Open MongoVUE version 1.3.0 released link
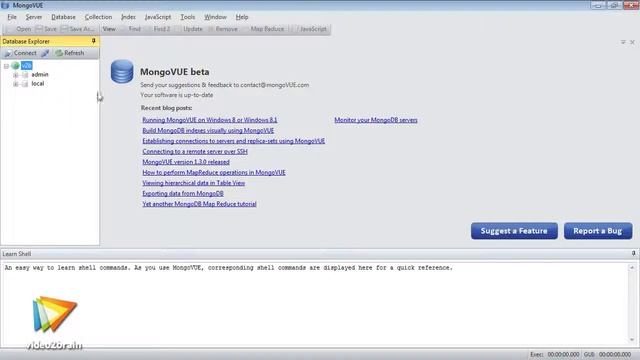The image size is (640, 360). 186,162
